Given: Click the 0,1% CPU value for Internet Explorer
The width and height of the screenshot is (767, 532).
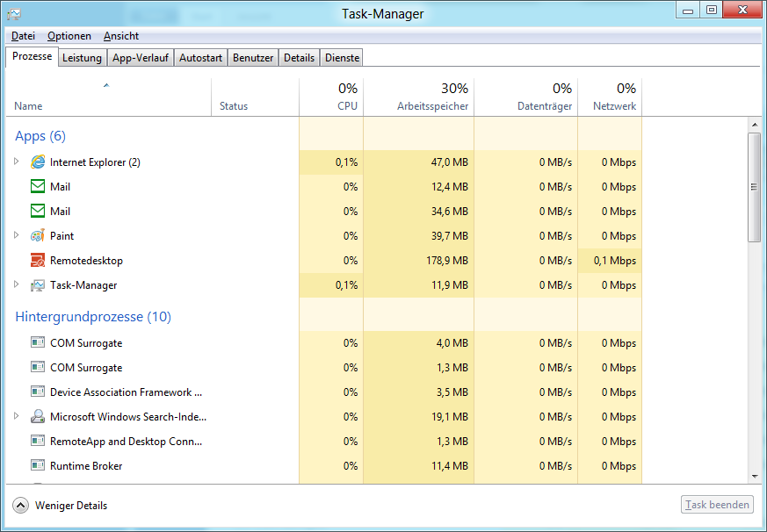Looking at the screenshot, I should pyautogui.click(x=346, y=162).
